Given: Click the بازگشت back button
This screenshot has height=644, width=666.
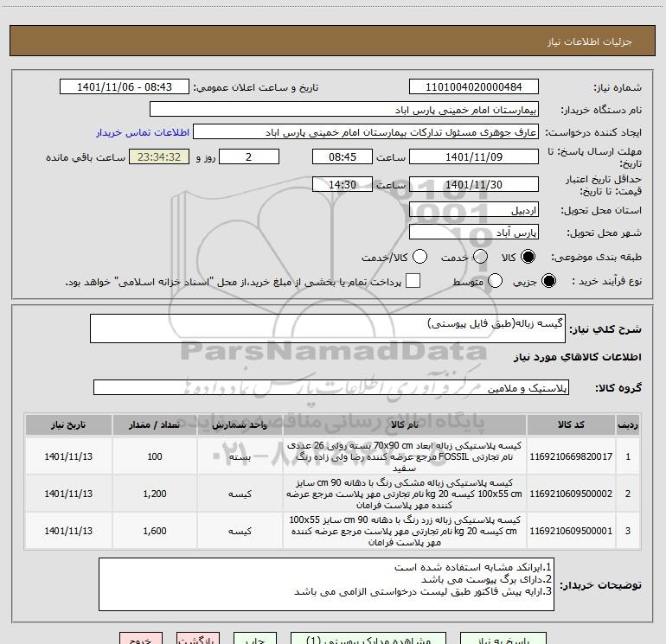Looking at the screenshot, I should click(198, 638).
